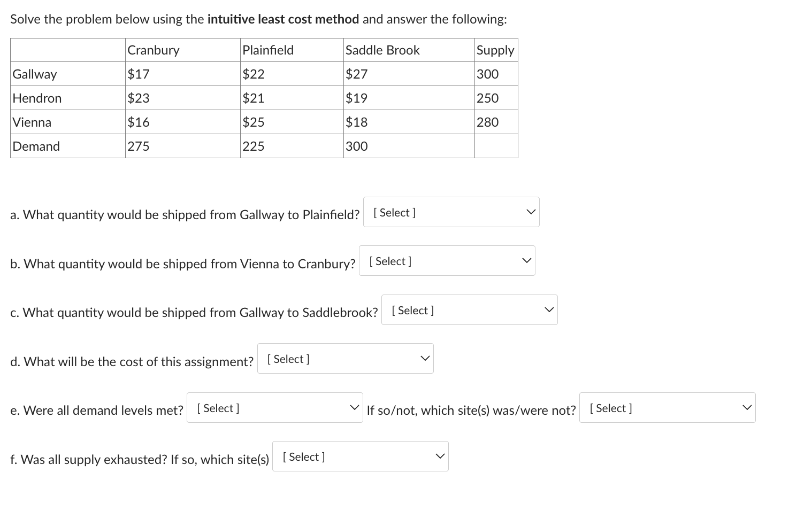Click the Supply column header cell
Screen dimensions: 812x511
point(495,50)
